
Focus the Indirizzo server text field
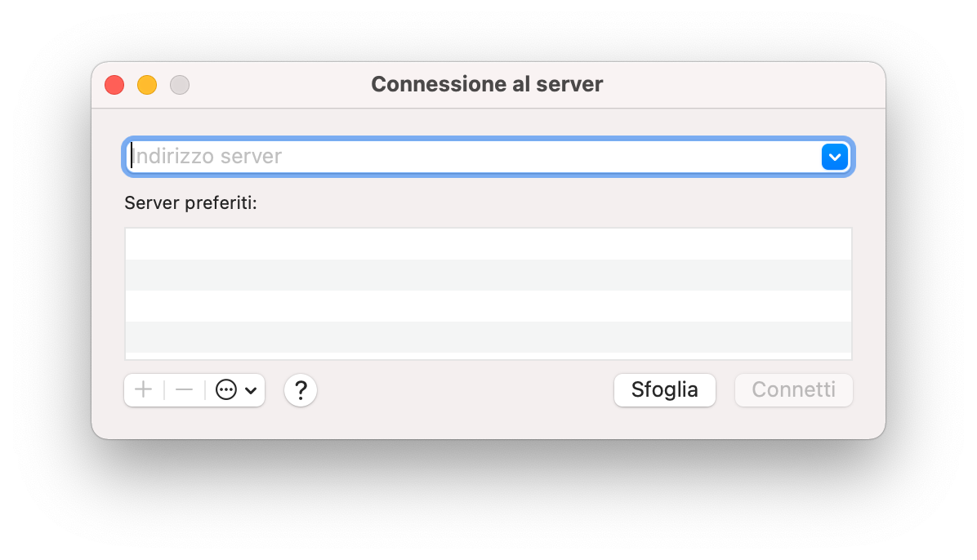[474, 156]
